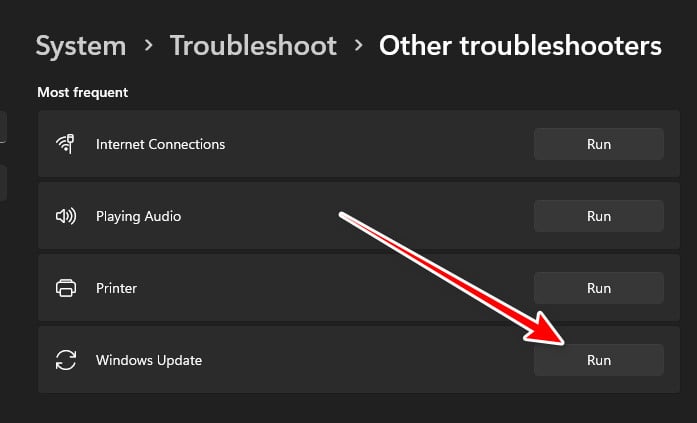Select the Printer label text
This screenshot has width=697, height=423.
tap(116, 288)
